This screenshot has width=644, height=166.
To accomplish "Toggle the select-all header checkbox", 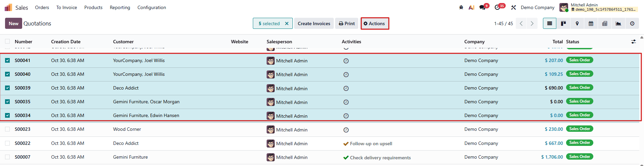I will (7, 41).
